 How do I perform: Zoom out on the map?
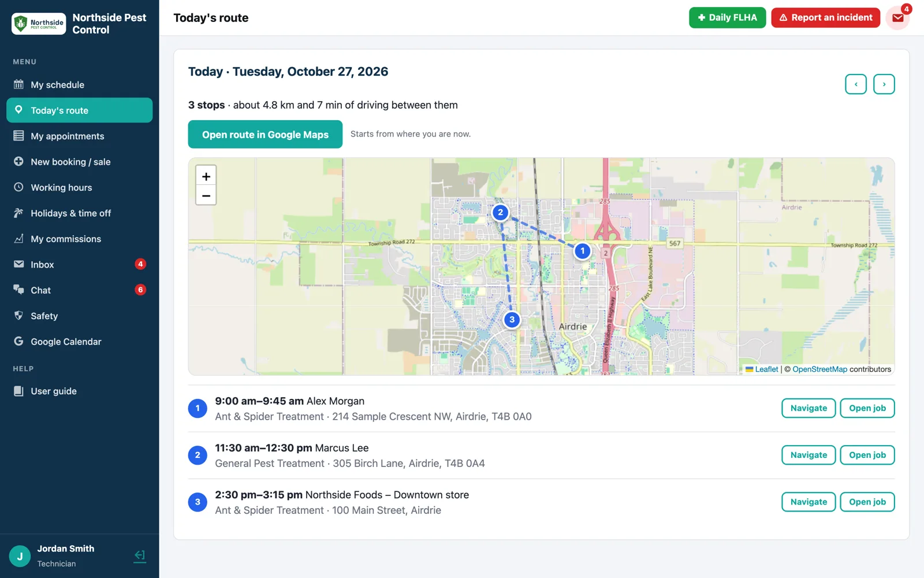206,196
